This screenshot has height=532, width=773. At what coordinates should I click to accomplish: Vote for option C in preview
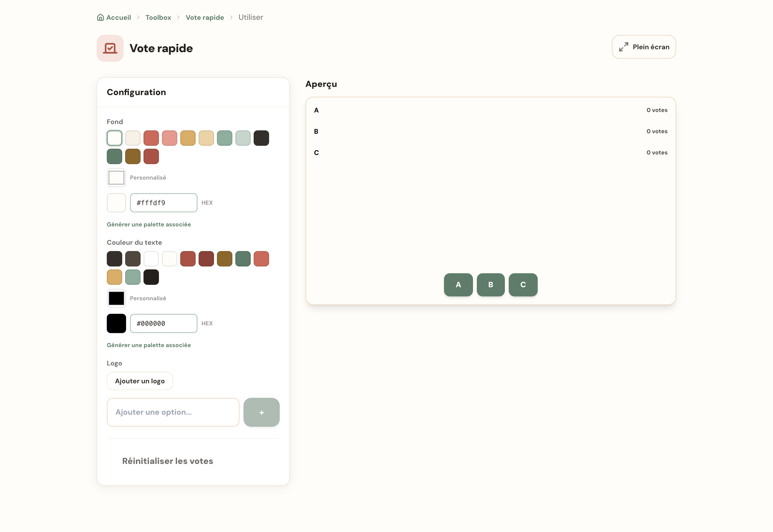[x=523, y=285]
